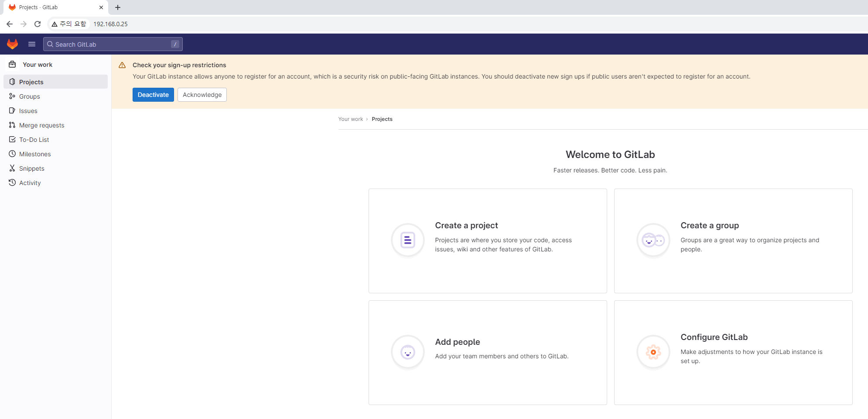Click 'Make adjustments to how your GitLab instance' text
The height and width of the screenshot is (419, 868).
click(x=751, y=356)
